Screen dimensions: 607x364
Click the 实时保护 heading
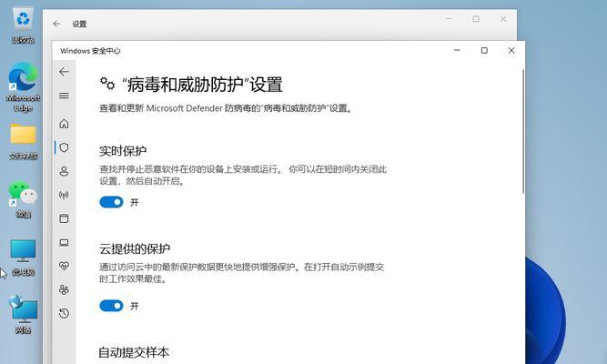123,151
